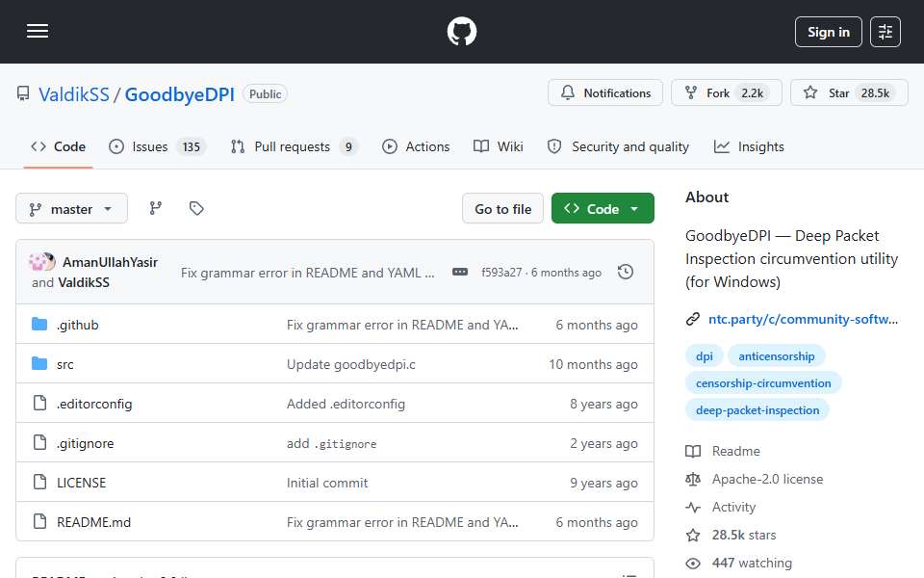The height and width of the screenshot is (578, 924).
Task: Click src folder icon
Action: click(x=39, y=364)
